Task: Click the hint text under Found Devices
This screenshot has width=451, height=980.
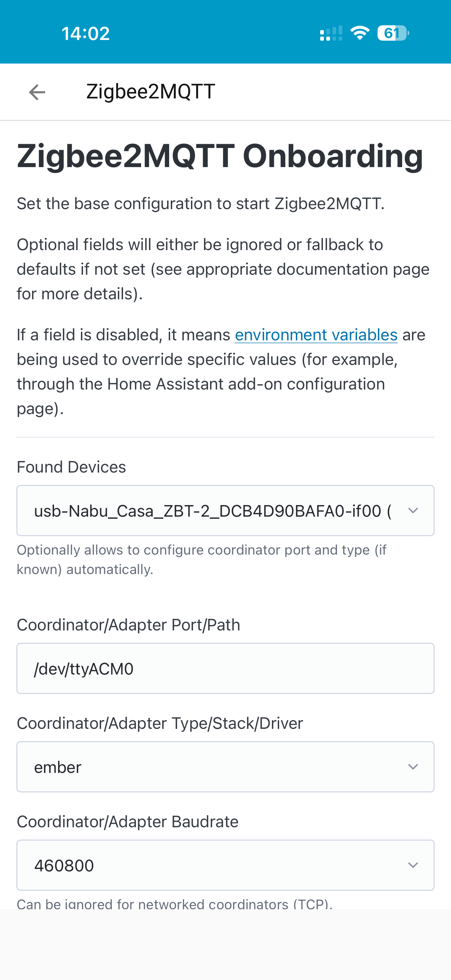Action: pyautogui.click(x=202, y=560)
